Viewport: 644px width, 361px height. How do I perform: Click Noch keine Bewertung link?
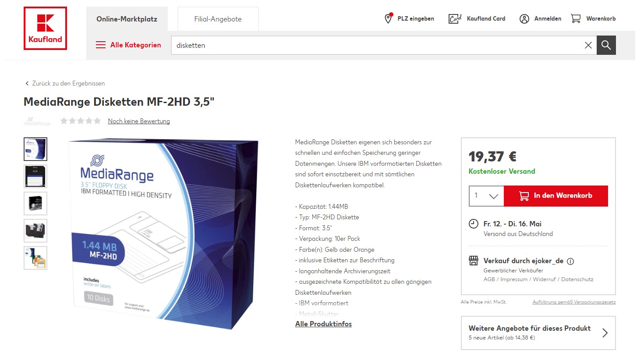139,121
